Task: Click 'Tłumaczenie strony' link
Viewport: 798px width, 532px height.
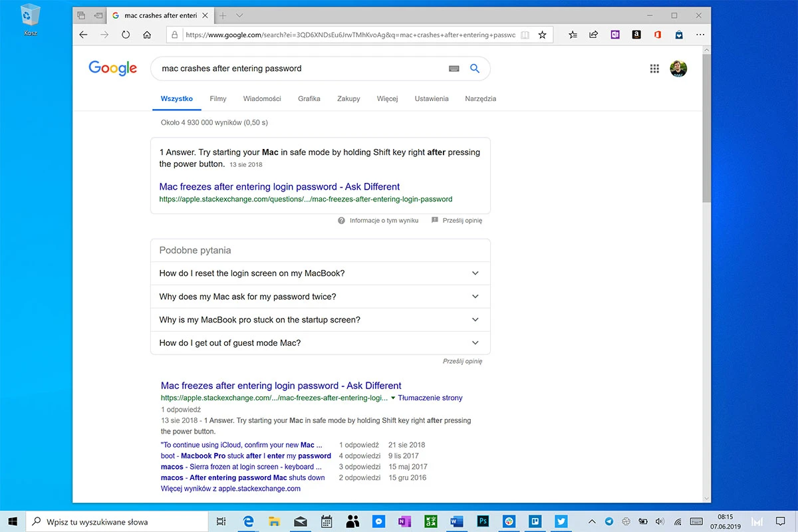Action: (430, 398)
